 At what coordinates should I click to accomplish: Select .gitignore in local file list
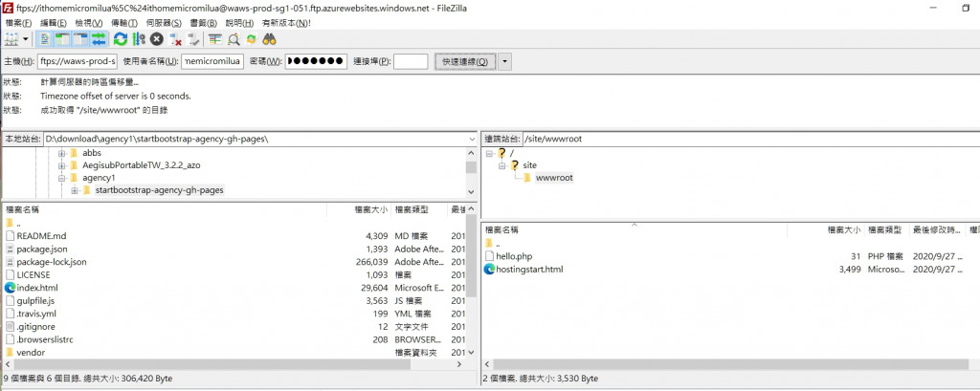35,327
